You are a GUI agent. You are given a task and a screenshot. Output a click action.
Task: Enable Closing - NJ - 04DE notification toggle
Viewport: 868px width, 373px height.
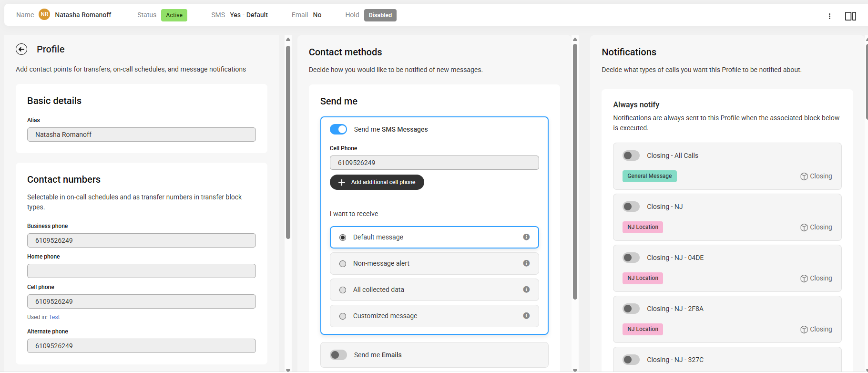(x=631, y=258)
